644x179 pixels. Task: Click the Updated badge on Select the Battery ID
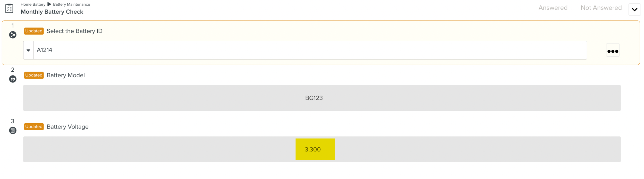pos(34,31)
